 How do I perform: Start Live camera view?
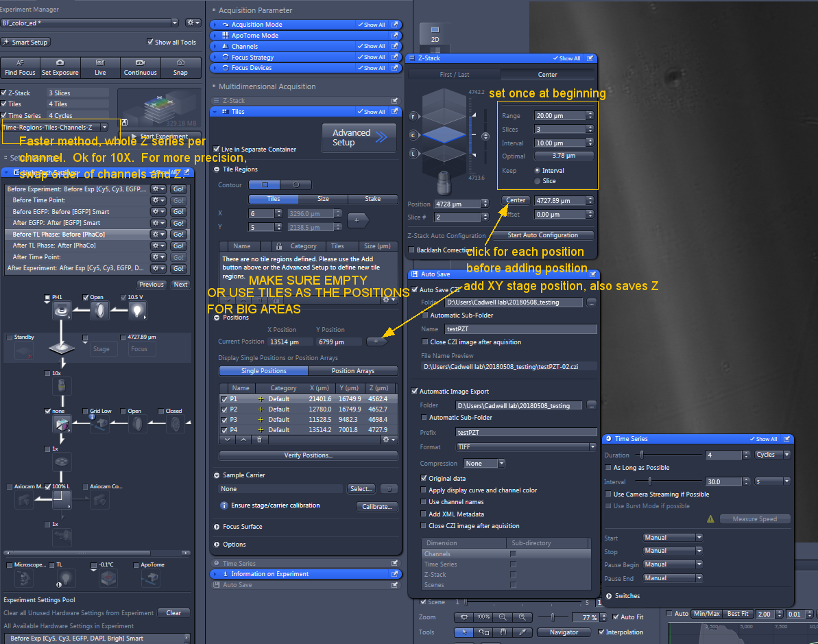coord(100,68)
